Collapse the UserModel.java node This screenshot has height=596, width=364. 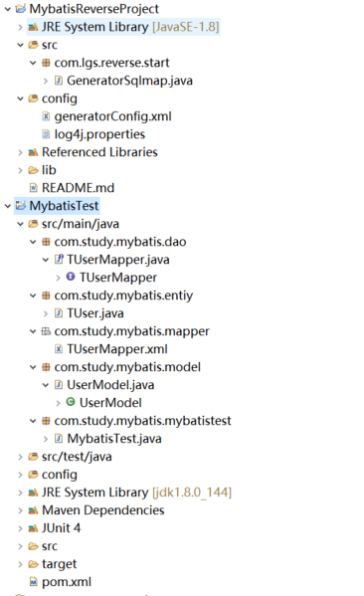click(x=46, y=385)
